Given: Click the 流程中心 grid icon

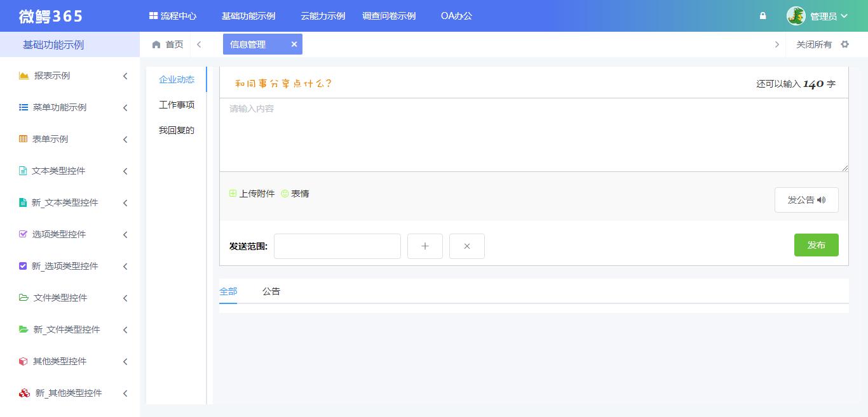Looking at the screenshot, I should [153, 15].
